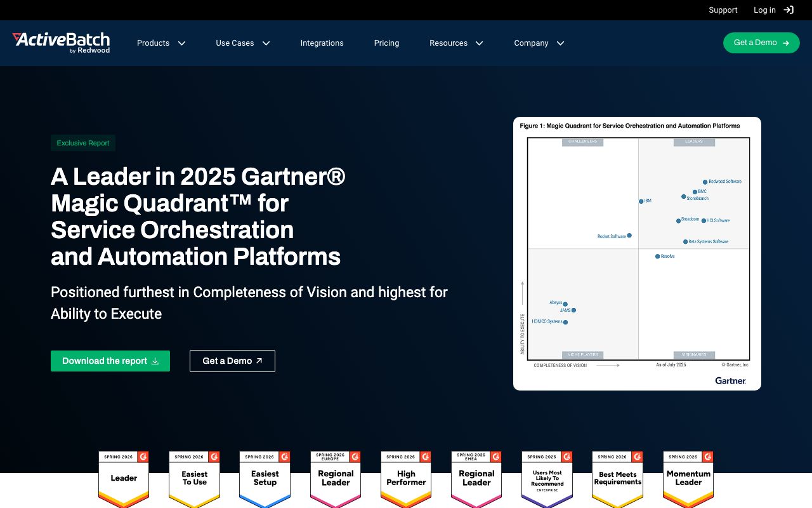Click the Resolve label in the quadrant
This screenshot has width=812, height=508.
pos(668,257)
